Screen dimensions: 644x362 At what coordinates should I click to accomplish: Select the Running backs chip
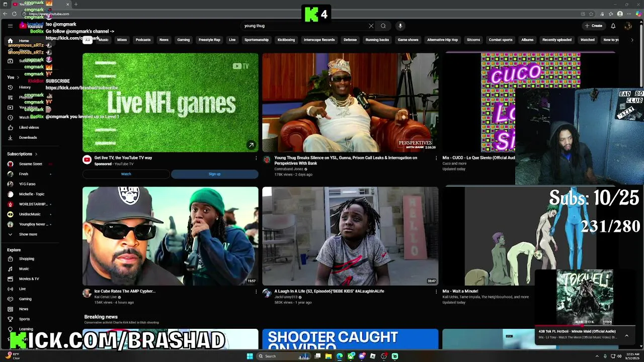click(x=377, y=40)
